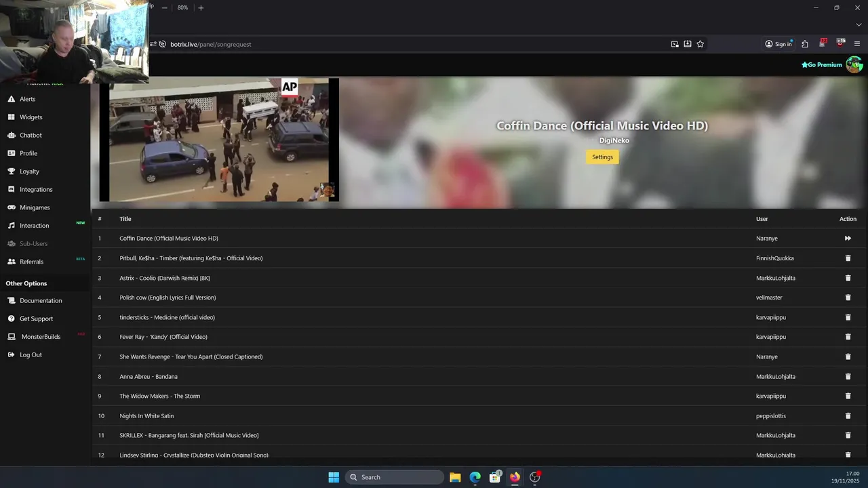Screen dimensions: 868x488
Task: Open the Firefox hamburger menu
Action: pos(857,44)
